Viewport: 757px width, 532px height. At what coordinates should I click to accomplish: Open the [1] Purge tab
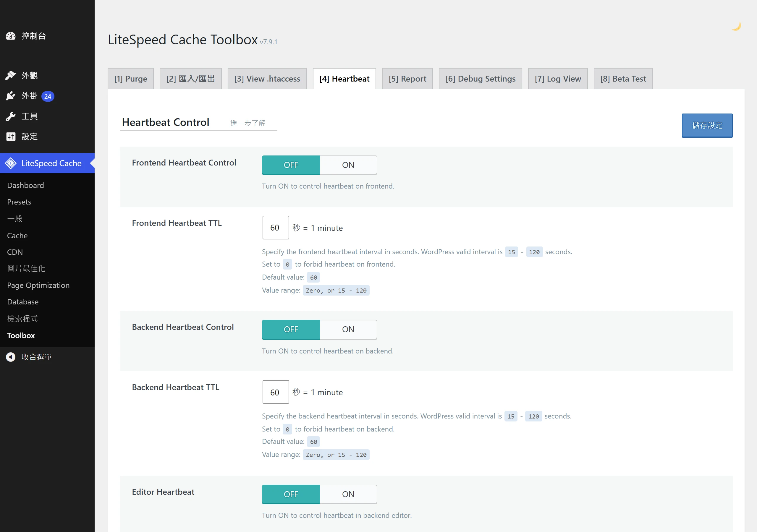[131, 79]
